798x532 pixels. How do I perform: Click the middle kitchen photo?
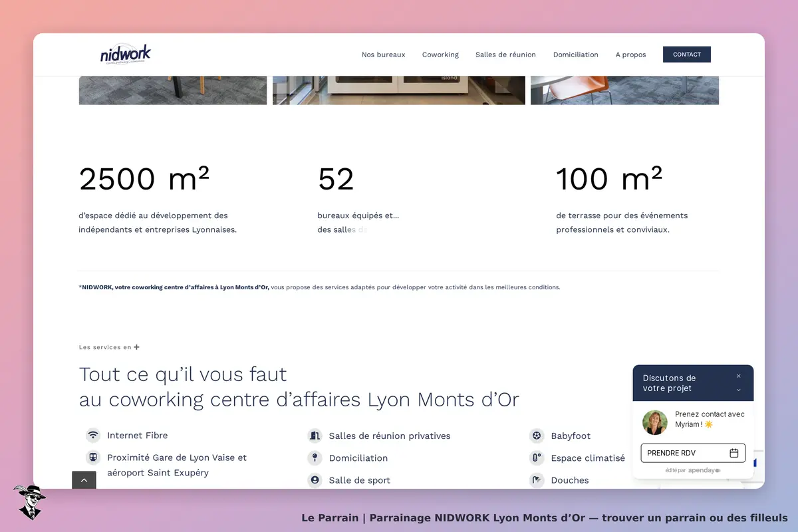coord(399,90)
